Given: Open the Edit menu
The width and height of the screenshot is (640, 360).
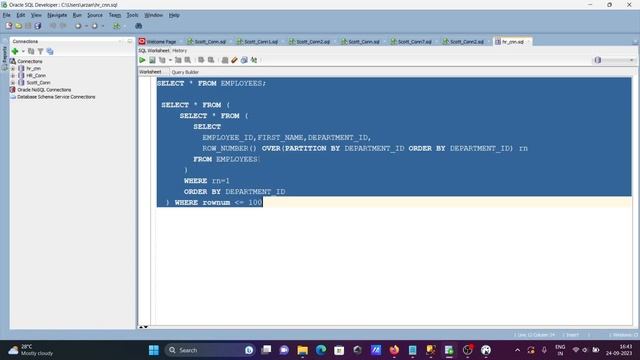Looking at the screenshot, I should 21,15.
